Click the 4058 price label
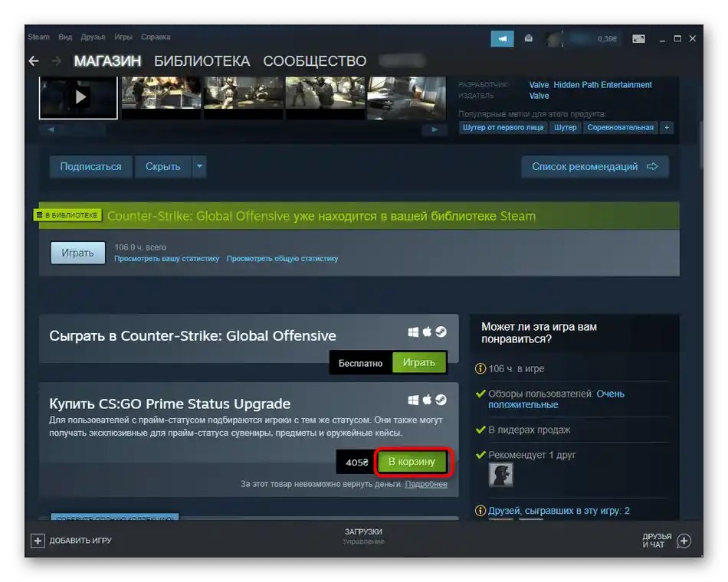 pos(356,463)
